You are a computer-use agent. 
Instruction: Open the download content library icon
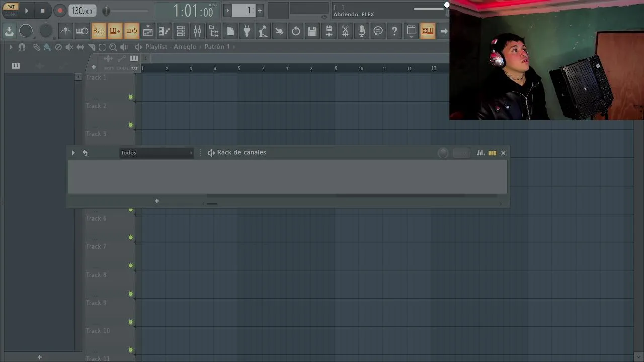9,31
